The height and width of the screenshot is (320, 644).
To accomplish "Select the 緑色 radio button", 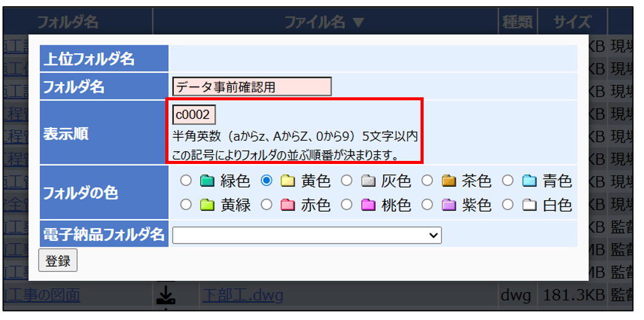I will click(187, 181).
